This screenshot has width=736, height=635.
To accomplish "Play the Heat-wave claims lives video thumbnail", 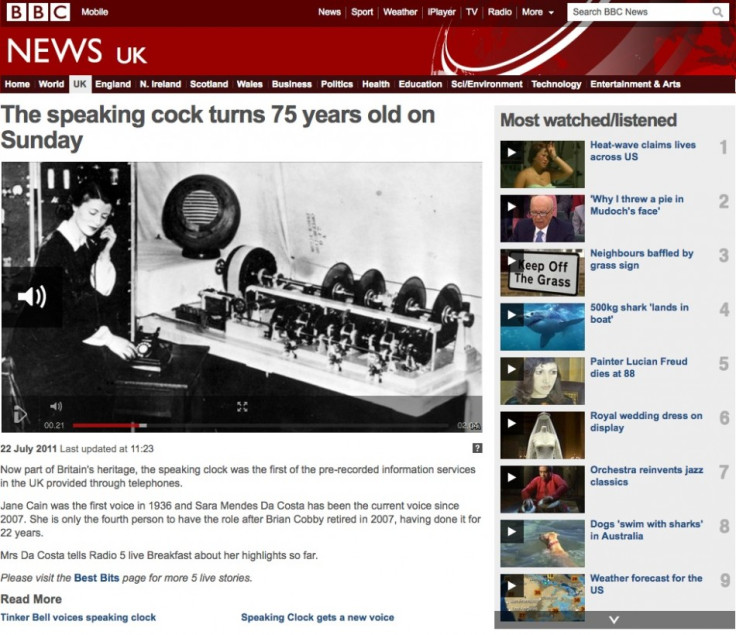I will click(x=542, y=164).
